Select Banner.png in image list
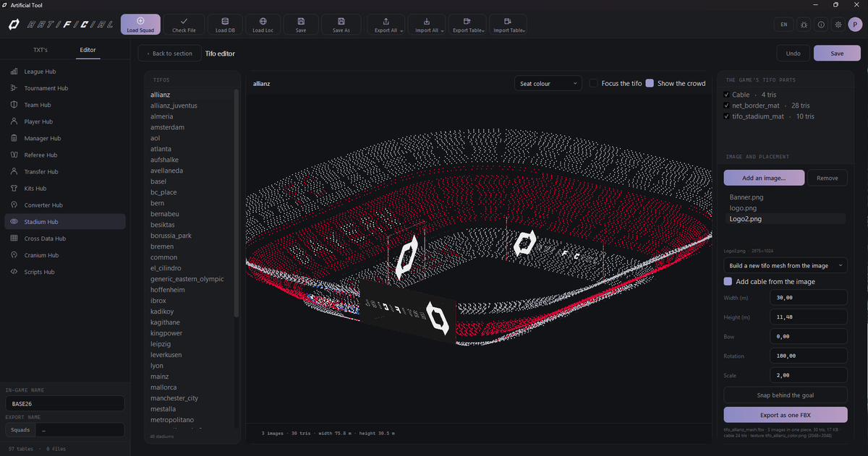This screenshot has width=868, height=456. tap(786, 197)
